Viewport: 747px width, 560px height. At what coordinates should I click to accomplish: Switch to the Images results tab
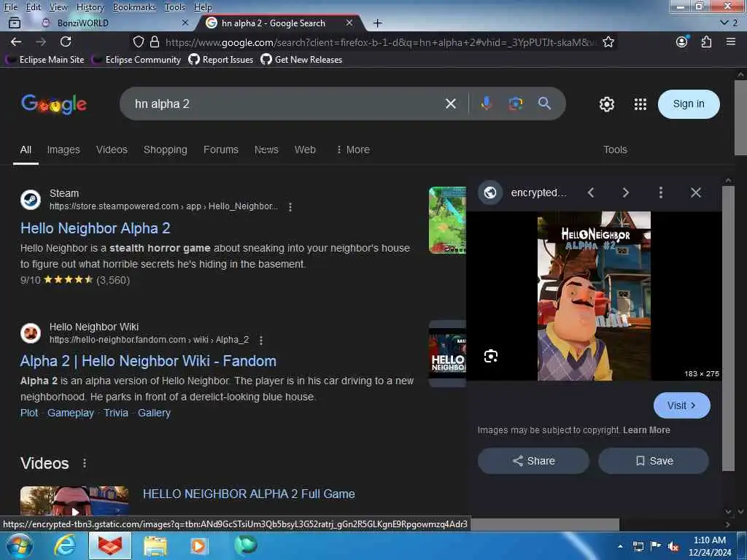pyautogui.click(x=63, y=149)
